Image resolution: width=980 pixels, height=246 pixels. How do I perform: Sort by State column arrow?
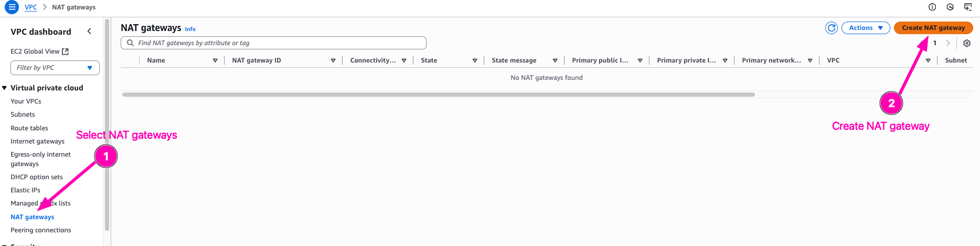coord(475,60)
